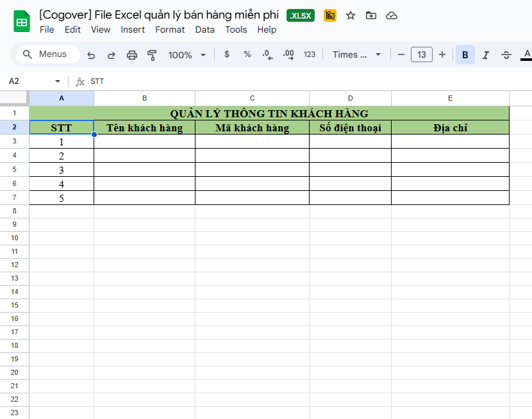
Task: Select column B header
Action: click(x=144, y=98)
